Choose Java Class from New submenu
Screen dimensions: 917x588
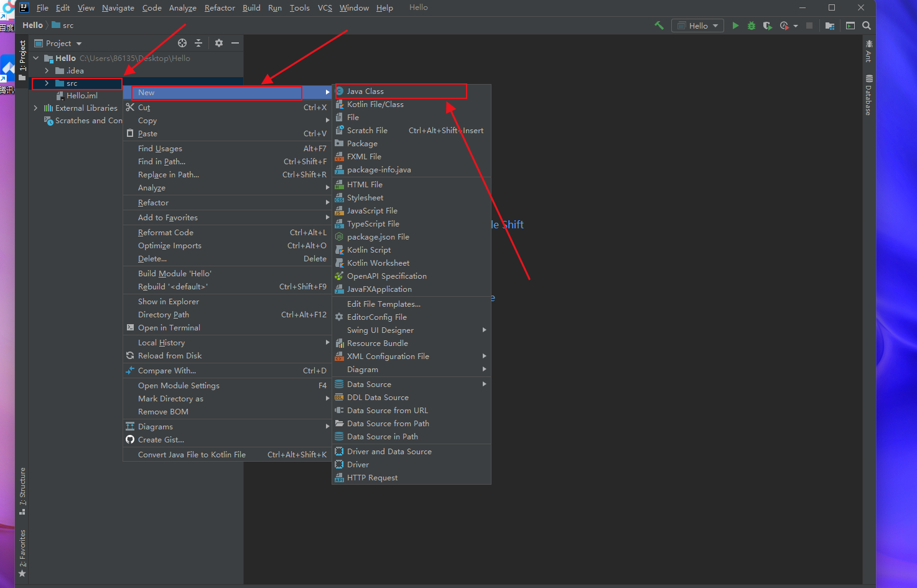coord(411,91)
